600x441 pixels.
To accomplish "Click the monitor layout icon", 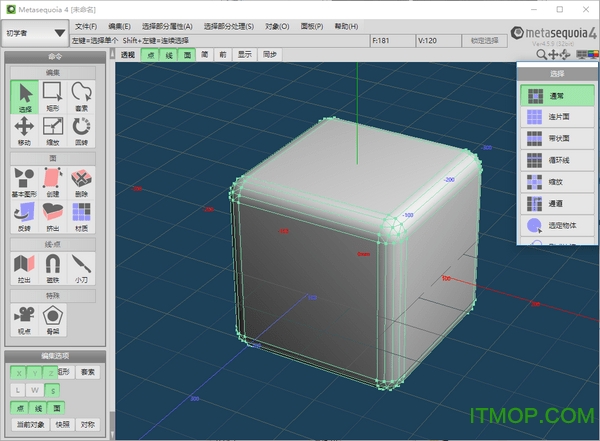I will (x=581, y=54).
